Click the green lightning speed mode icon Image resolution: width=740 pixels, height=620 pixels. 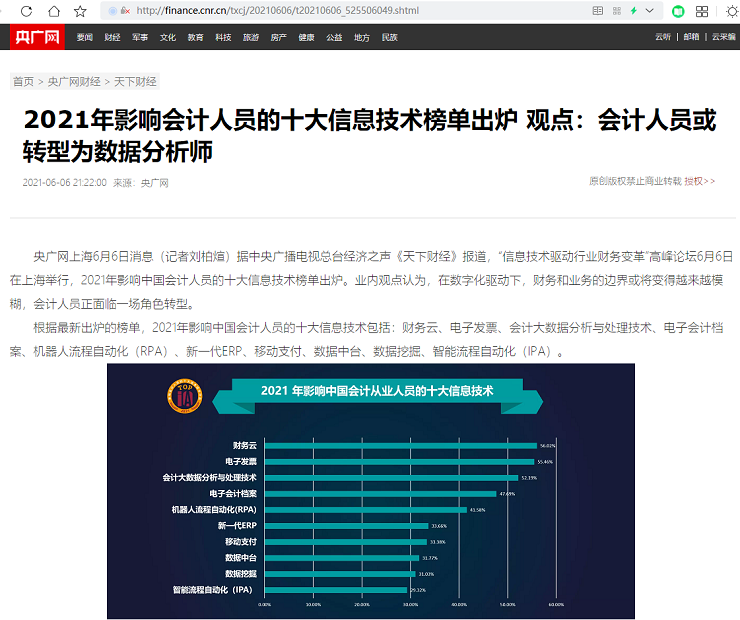[x=633, y=11]
